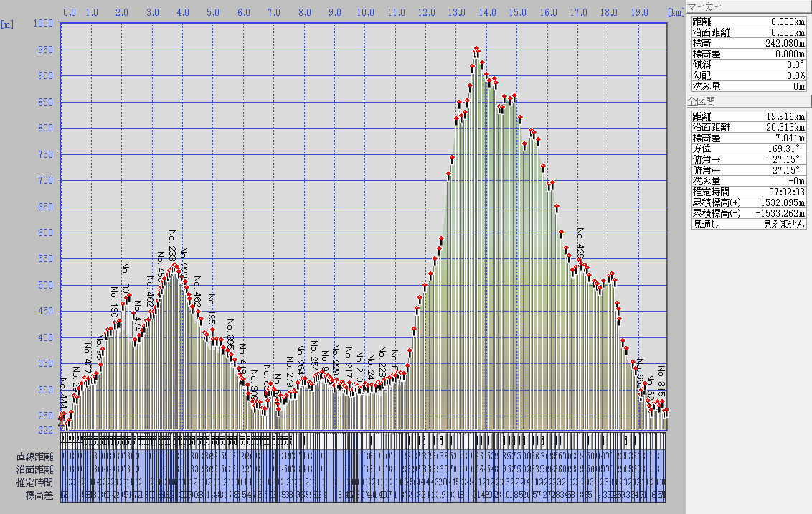Collapse the 全区間 section header

pyautogui.click(x=749, y=101)
